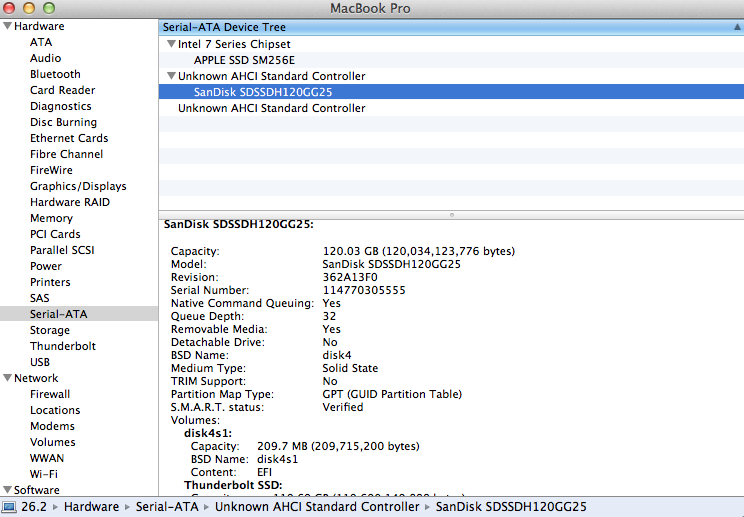Click the revision value 362A13F0
This screenshot has width=744, height=517.
click(x=350, y=277)
